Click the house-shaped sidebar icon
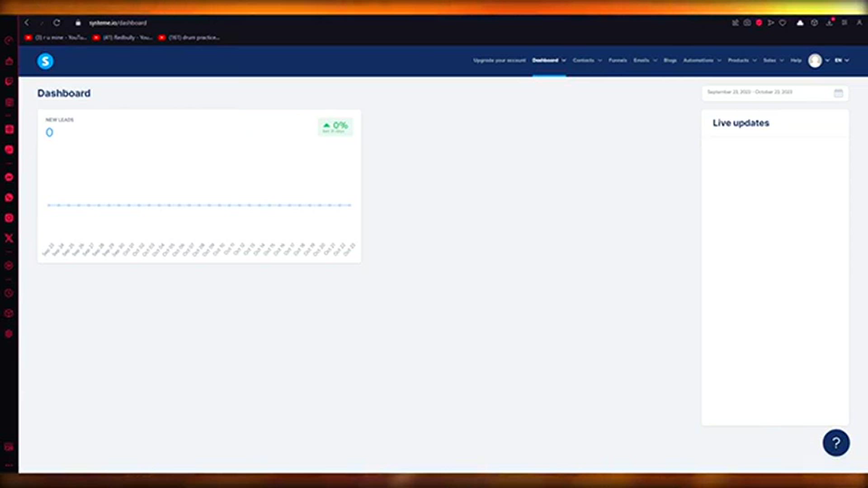 9,61
